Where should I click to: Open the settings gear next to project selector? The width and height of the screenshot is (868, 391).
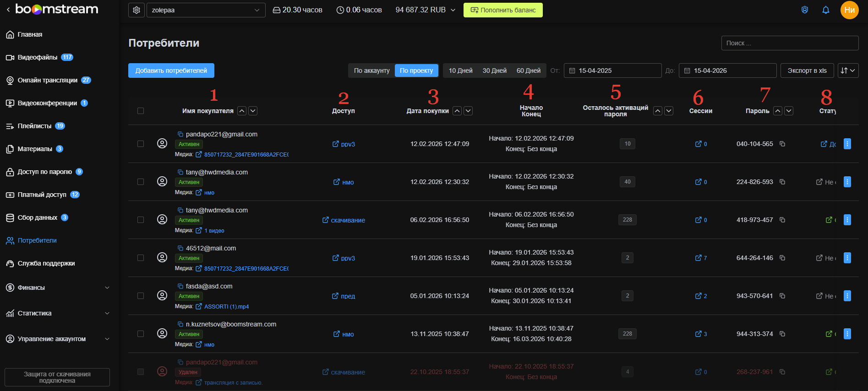[x=136, y=10]
